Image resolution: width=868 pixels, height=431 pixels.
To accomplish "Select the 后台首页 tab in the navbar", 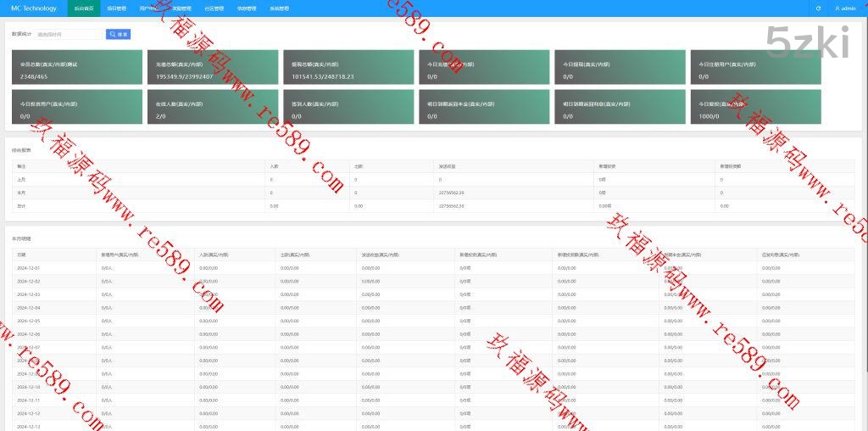I will click(84, 8).
